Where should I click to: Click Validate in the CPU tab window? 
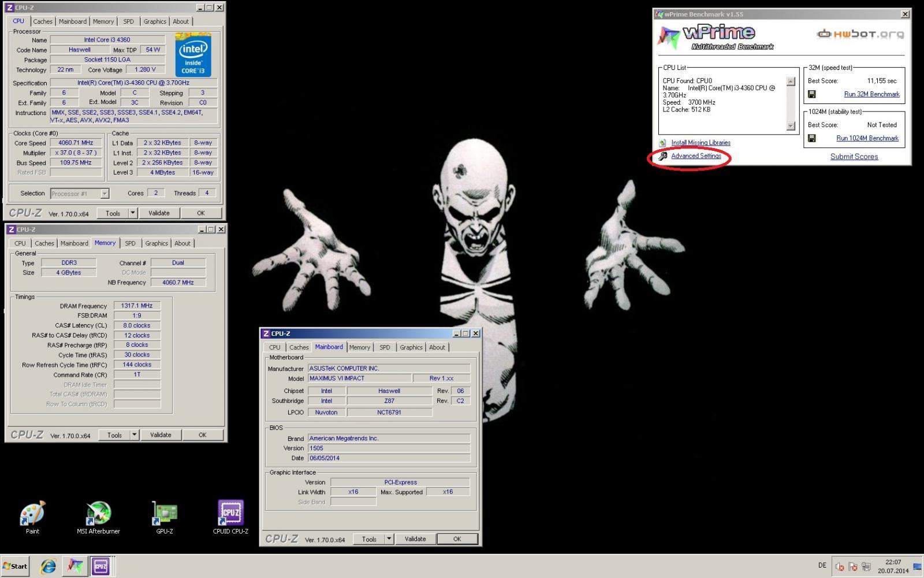(159, 213)
